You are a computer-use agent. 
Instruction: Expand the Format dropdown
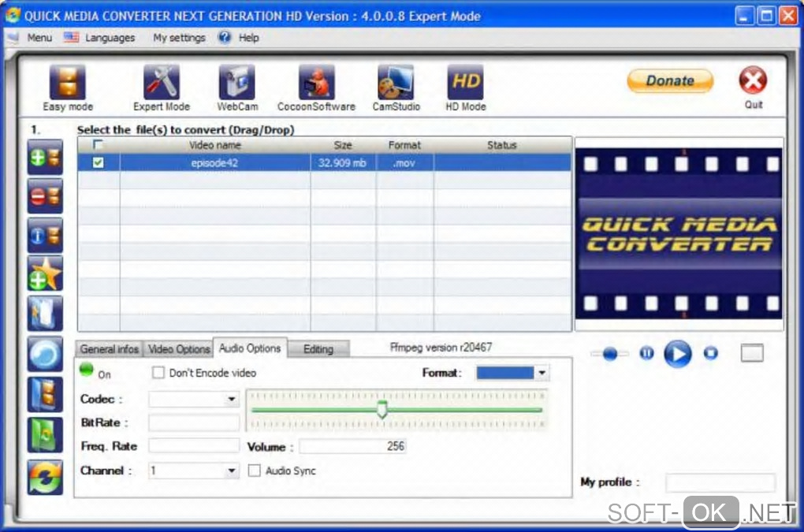click(542, 373)
